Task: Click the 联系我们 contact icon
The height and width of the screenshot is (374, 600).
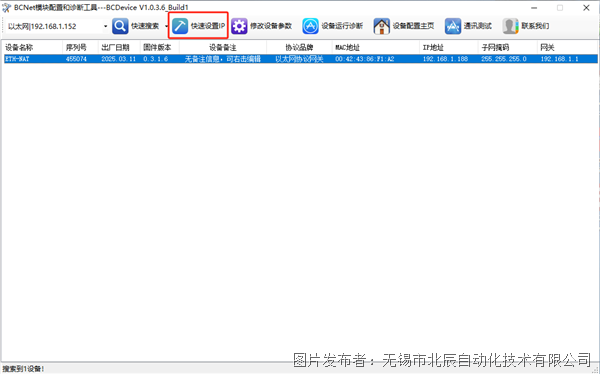Action: click(x=510, y=26)
